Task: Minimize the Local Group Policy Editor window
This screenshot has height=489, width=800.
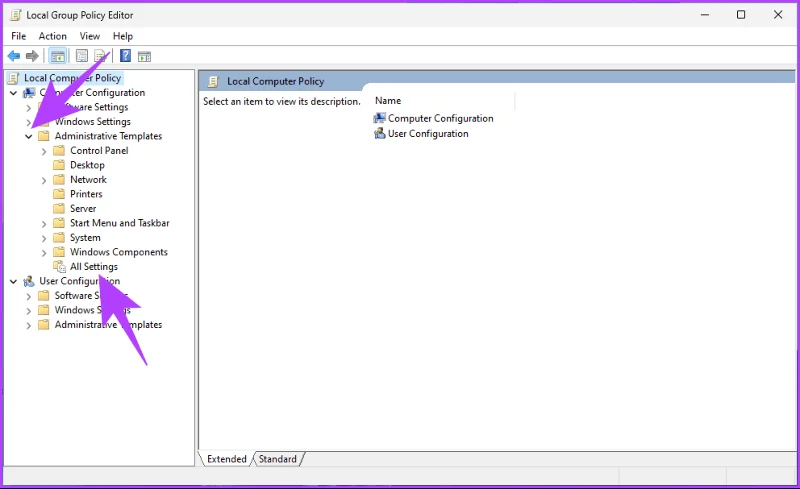Action: tap(705, 15)
